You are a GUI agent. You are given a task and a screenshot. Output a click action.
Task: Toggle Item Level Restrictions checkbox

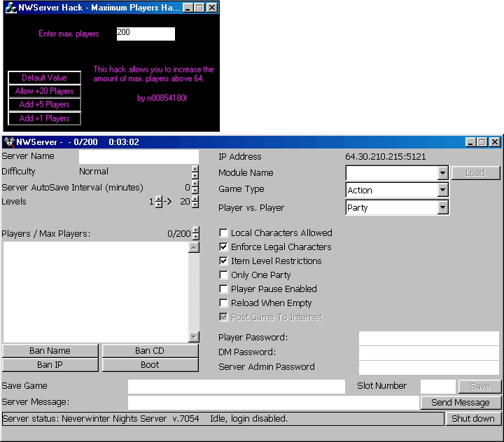pos(224,261)
